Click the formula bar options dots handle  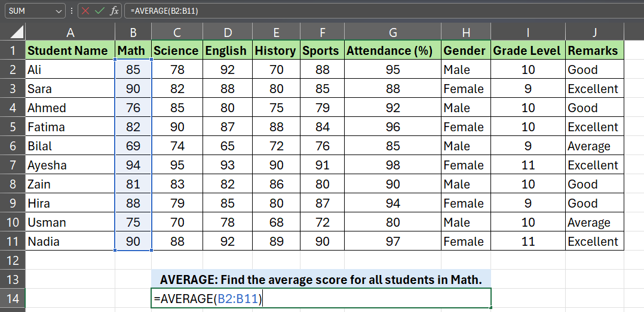click(x=72, y=11)
